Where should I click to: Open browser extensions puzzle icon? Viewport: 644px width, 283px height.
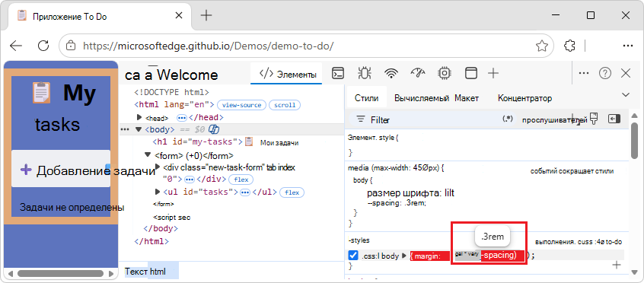[x=569, y=46]
